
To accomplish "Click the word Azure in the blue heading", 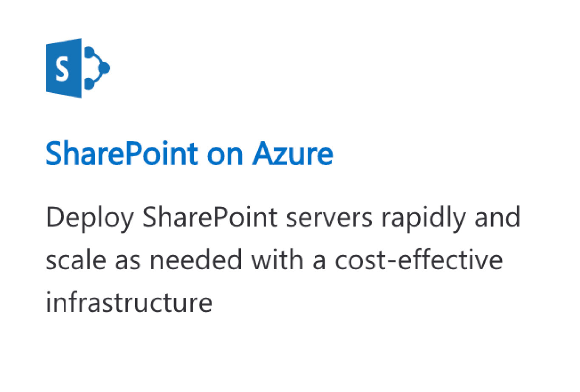I will [x=292, y=153].
